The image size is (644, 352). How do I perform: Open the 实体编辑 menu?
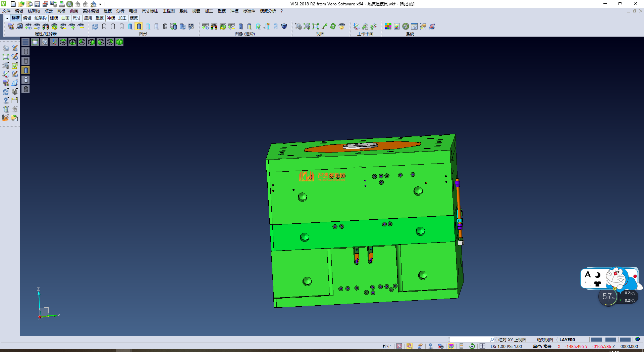(91, 11)
